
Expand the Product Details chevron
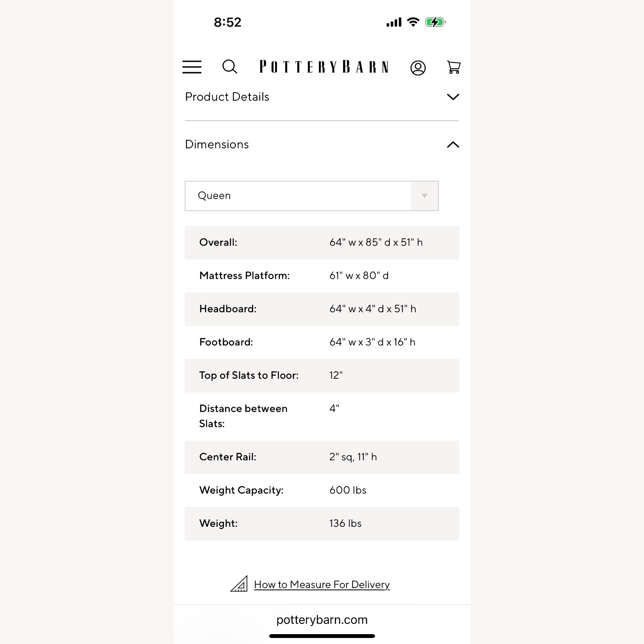tap(453, 97)
